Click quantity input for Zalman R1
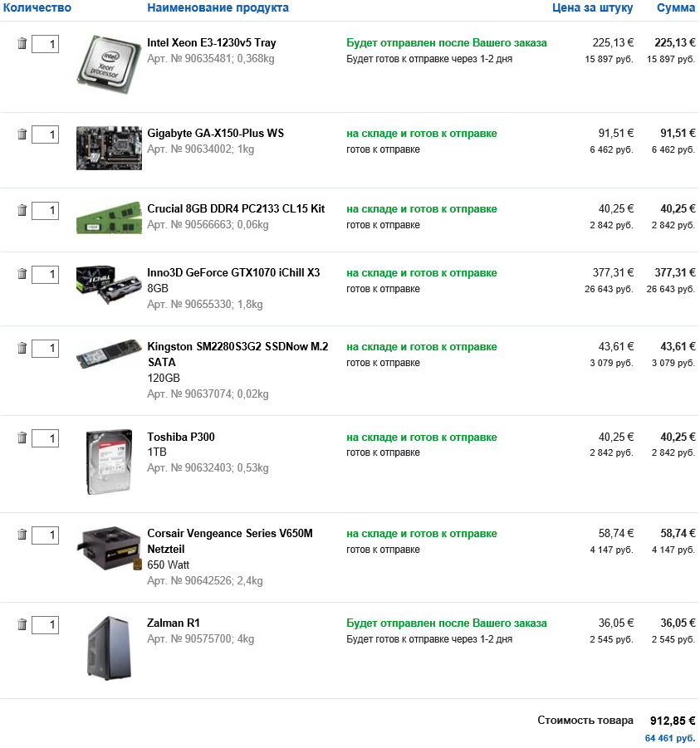The image size is (700, 748). pyautogui.click(x=45, y=625)
